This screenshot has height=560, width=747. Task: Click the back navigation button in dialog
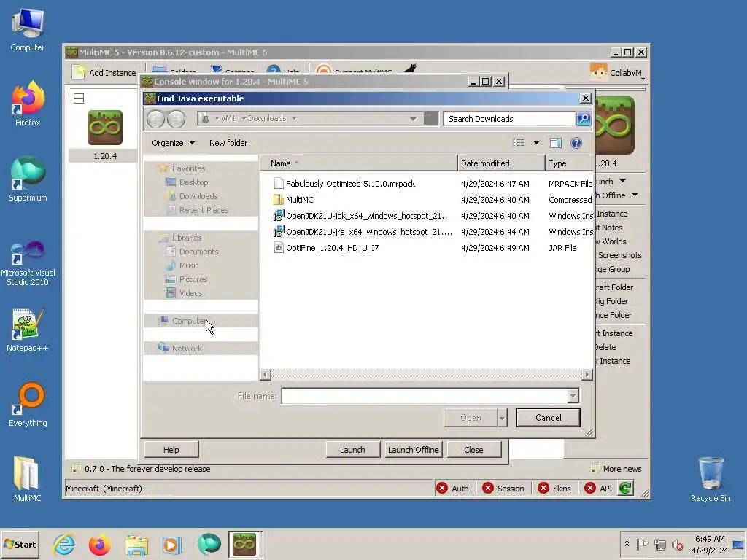tap(155, 119)
